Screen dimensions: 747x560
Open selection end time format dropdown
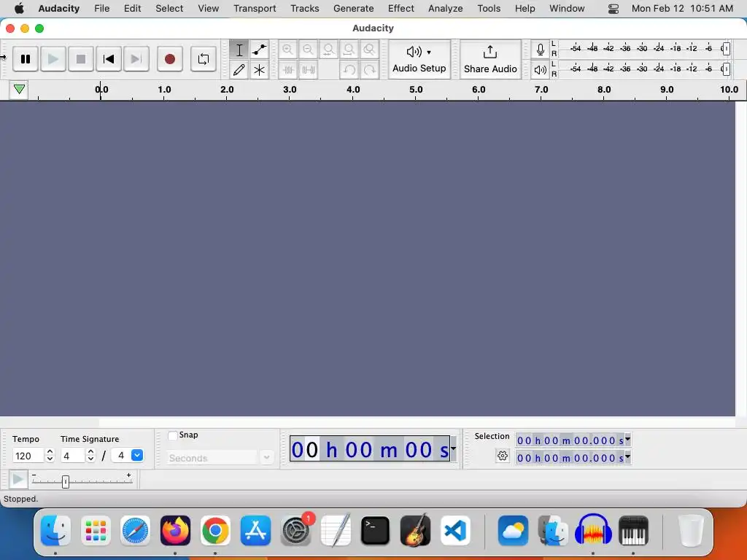[x=627, y=457]
